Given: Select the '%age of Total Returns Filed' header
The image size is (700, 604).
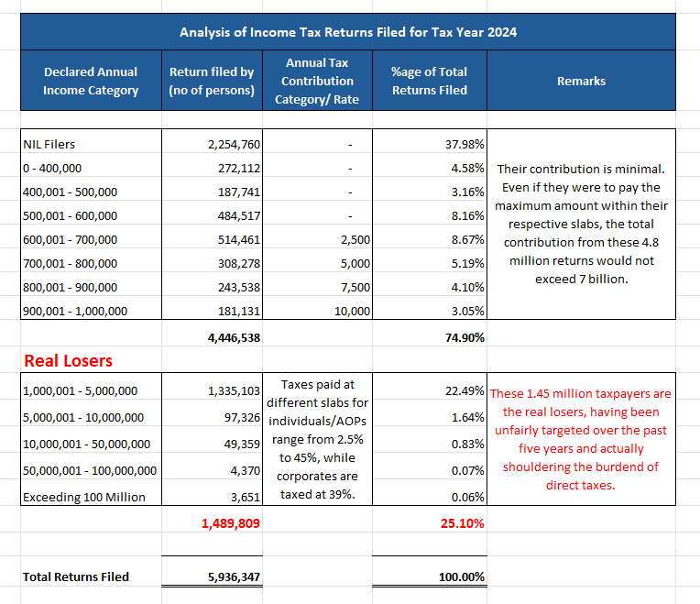Looking at the screenshot, I should point(430,81).
